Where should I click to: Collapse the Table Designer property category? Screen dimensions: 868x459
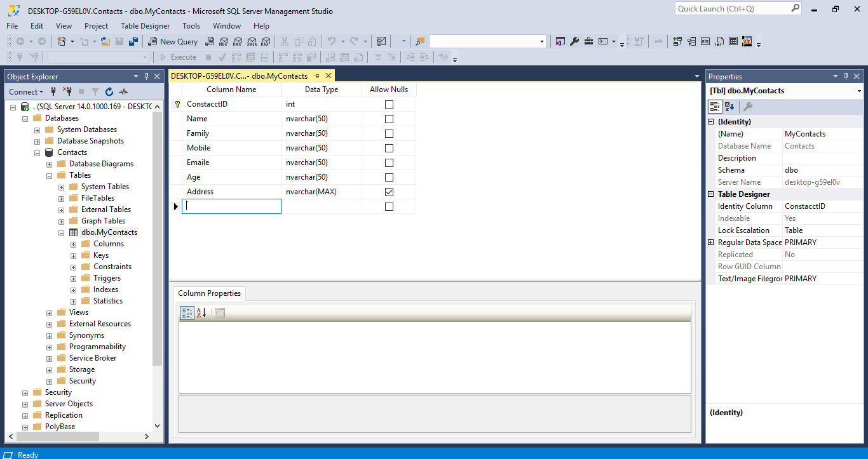click(x=710, y=194)
